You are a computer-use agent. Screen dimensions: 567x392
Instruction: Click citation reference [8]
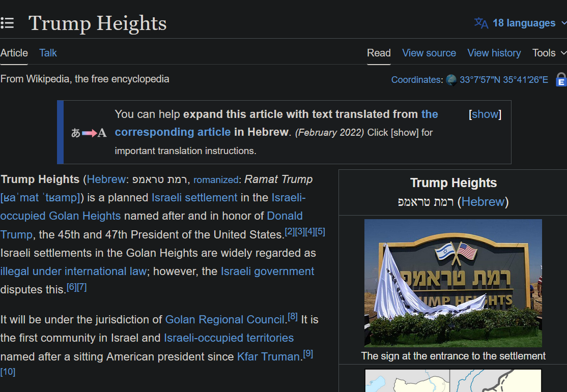pos(293,317)
